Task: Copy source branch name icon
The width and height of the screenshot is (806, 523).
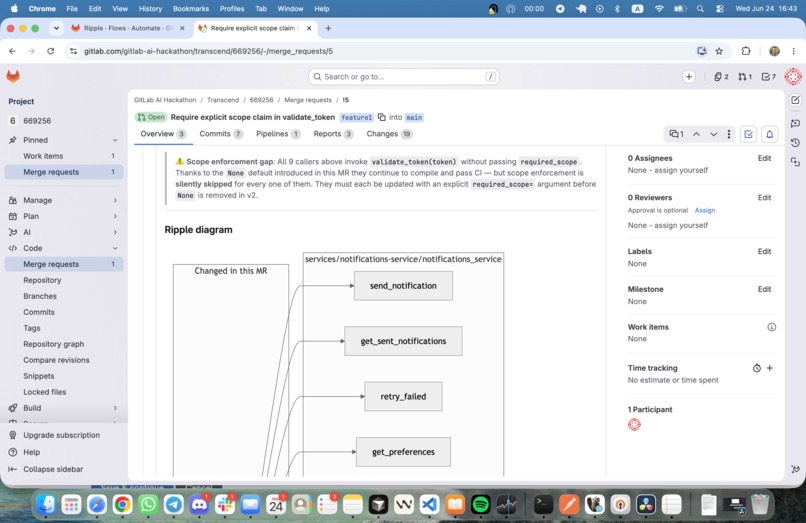Action: pyautogui.click(x=381, y=117)
